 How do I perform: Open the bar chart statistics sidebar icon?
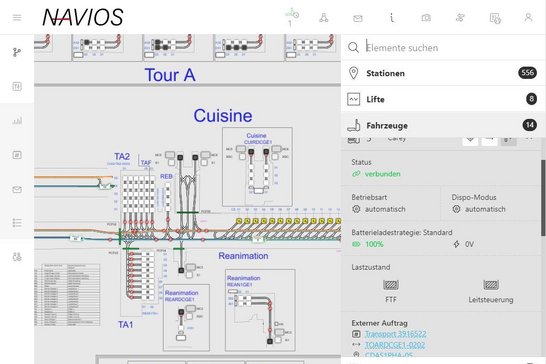17,121
